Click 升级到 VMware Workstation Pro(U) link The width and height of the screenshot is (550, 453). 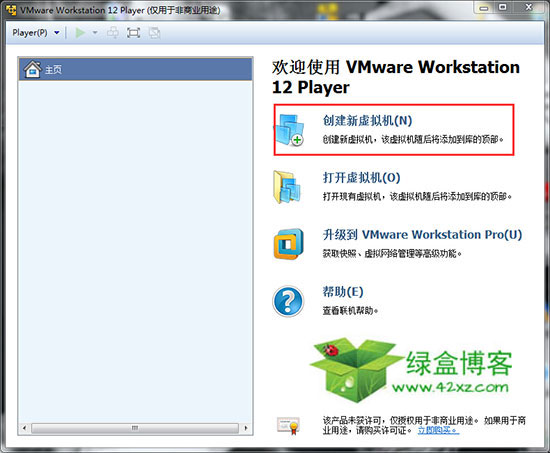pyautogui.click(x=422, y=234)
